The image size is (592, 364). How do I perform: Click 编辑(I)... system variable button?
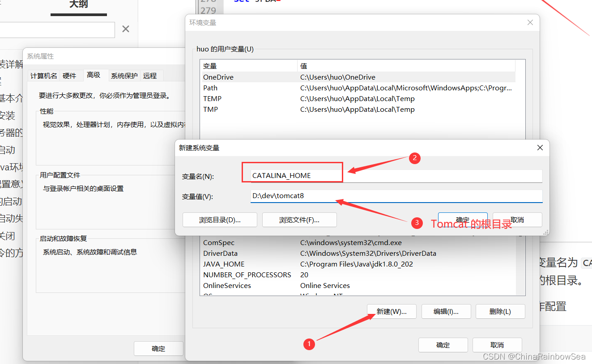446,312
